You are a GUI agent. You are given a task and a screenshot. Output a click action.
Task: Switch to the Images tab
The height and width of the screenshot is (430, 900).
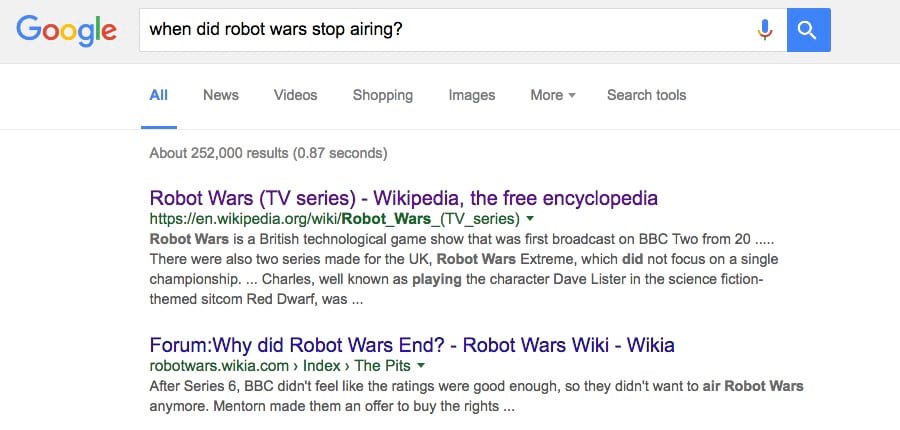(x=471, y=95)
